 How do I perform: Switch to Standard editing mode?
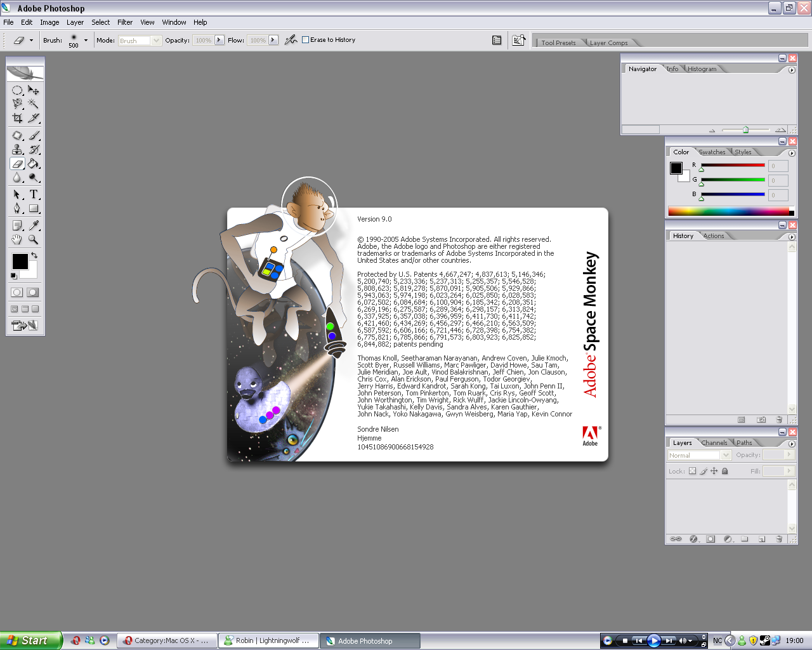click(17, 293)
